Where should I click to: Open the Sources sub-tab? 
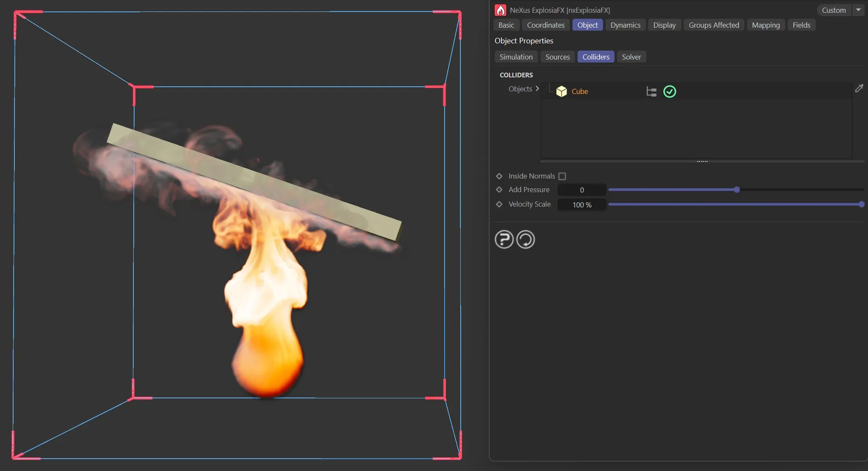click(x=557, y=57)
